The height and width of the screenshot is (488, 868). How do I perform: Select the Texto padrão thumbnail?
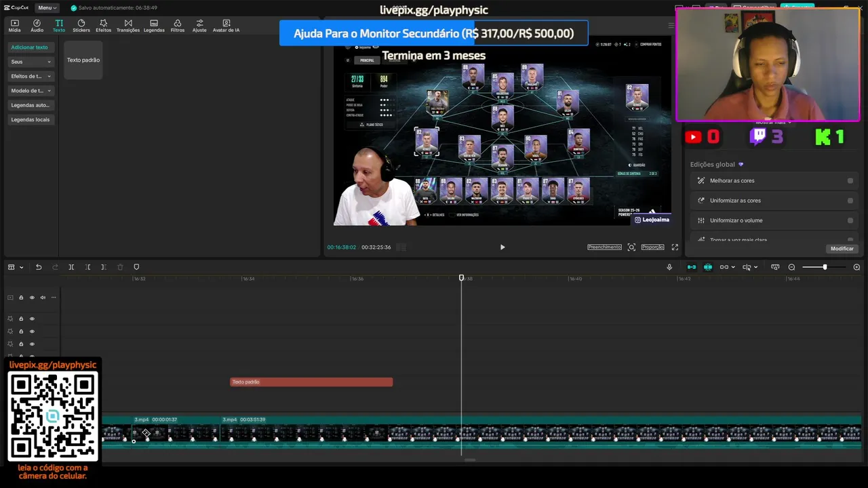click(83, 60)
